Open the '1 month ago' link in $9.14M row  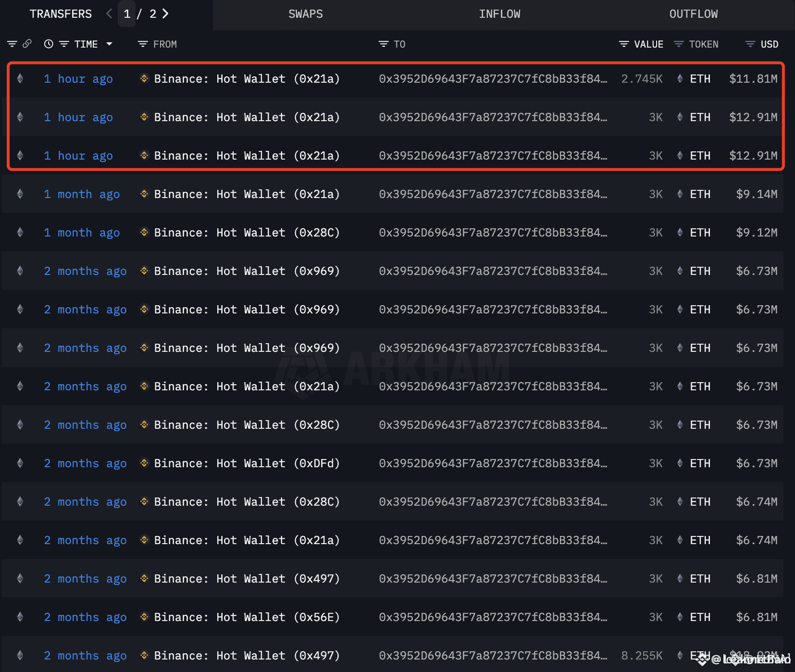point(82,194)
